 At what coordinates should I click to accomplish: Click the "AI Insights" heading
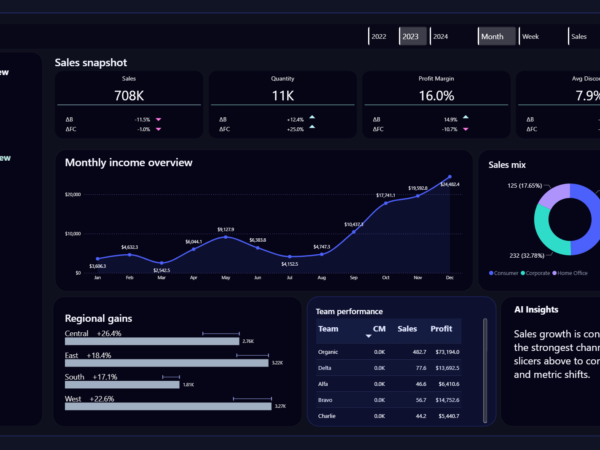point(536,310)
